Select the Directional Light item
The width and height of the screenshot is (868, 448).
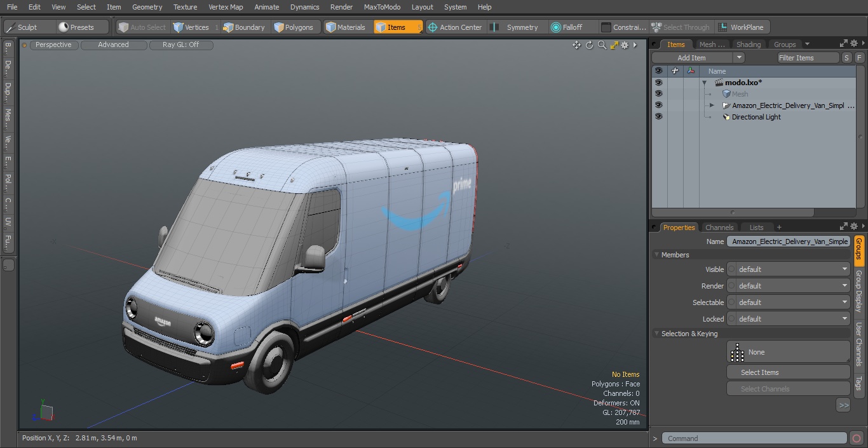(x=756, y=117)
